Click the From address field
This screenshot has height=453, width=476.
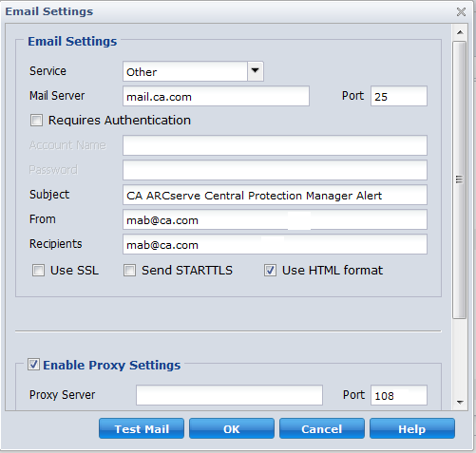275,219
